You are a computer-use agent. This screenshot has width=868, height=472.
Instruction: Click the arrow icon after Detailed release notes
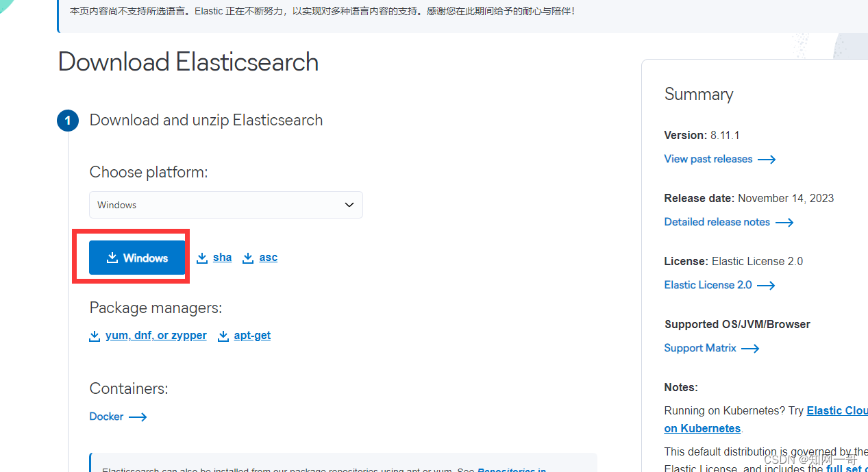784,222
